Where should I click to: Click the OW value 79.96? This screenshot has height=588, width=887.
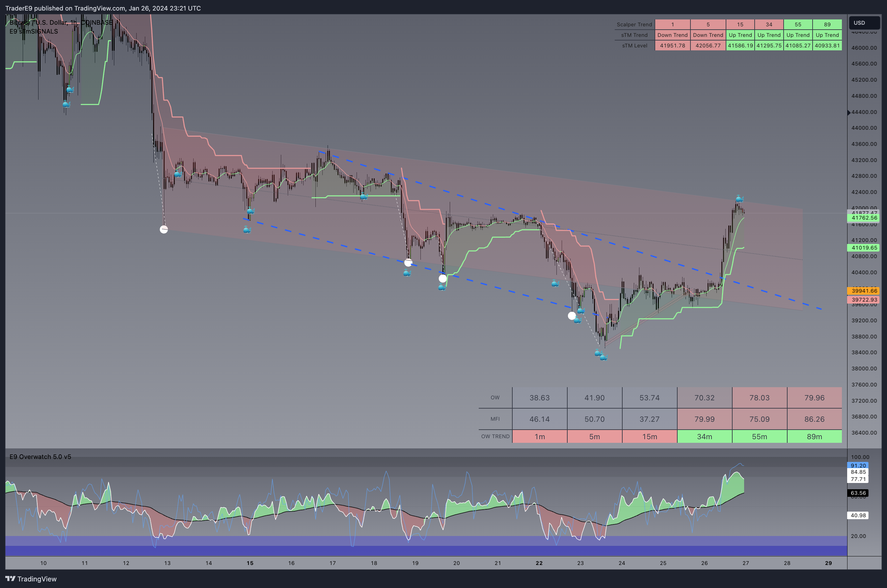pyautogui.click(x=815, y=397)
